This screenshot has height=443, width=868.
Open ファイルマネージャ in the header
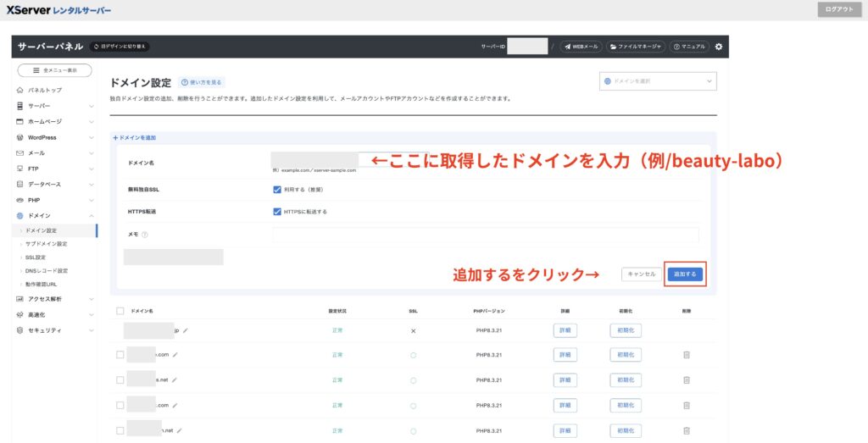pyautogui.click(x=635, y=47)
